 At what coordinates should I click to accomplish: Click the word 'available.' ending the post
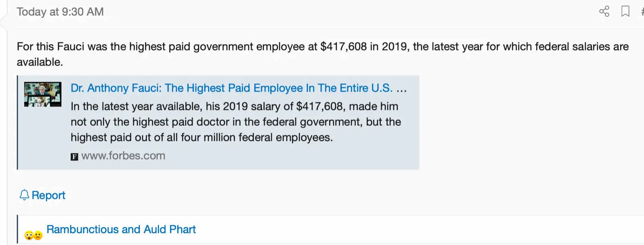[x=40, y=62]
